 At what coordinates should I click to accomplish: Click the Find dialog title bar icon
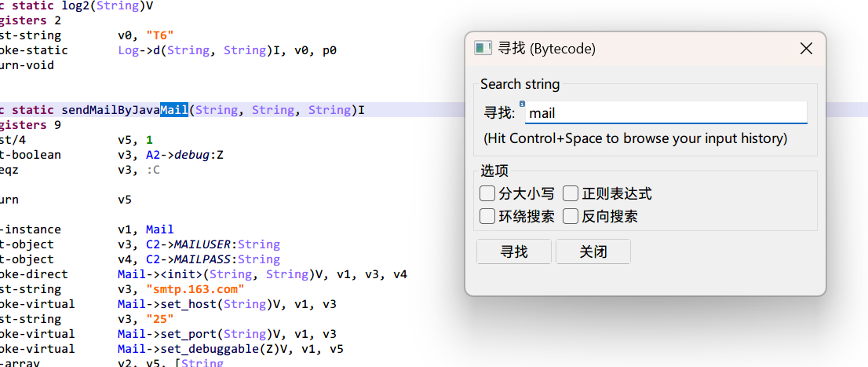[x=483, y=49]
